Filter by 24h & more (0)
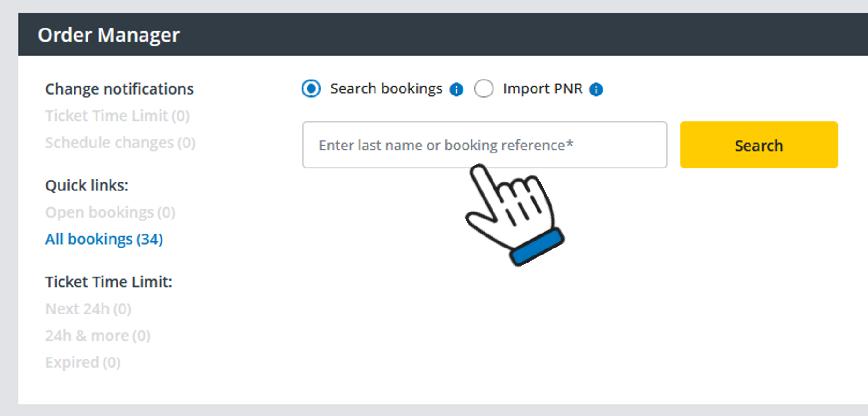 coord(98,336)
